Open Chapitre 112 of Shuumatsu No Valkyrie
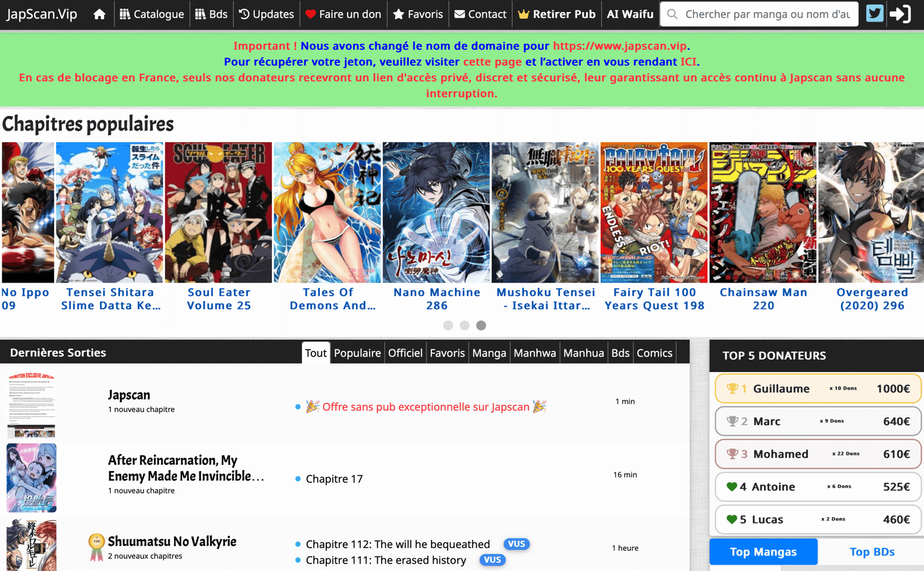This screenshot has height=571, width=924. tap(397, 544)
